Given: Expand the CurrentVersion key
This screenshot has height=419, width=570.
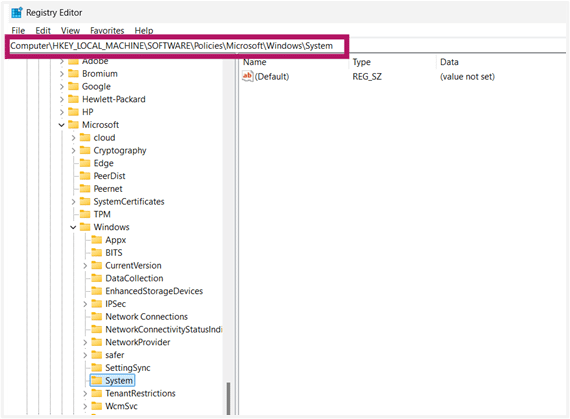Looking at the screenshot, I should tap(85, 266).
